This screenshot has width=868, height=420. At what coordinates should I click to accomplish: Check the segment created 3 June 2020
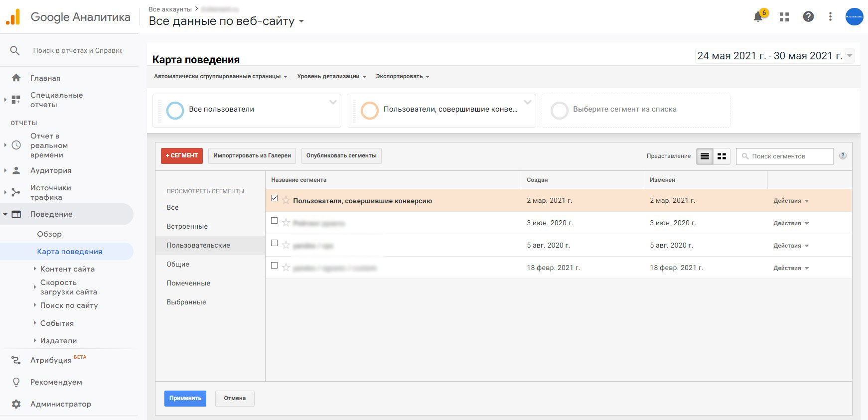coord(274,221)
